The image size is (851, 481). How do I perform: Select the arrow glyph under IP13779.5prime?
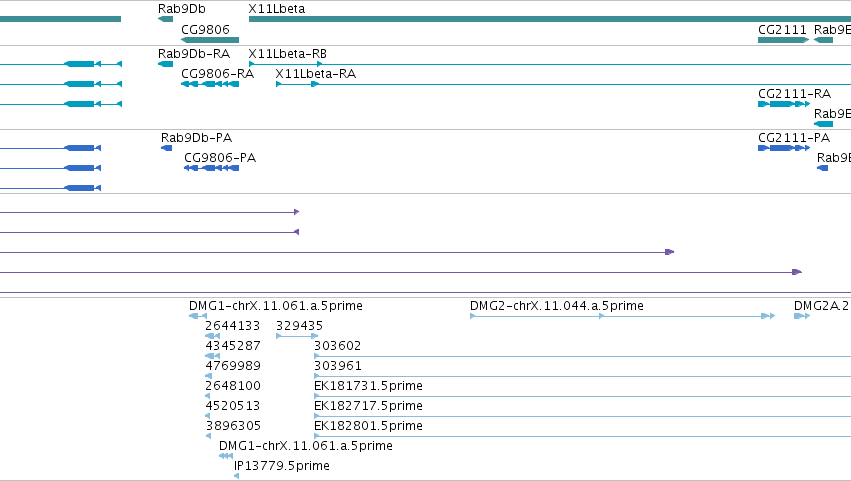[x=236, y=476]
